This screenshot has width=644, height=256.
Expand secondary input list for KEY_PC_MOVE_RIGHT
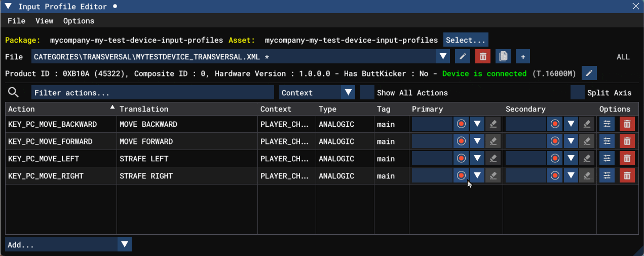[571, 176]
